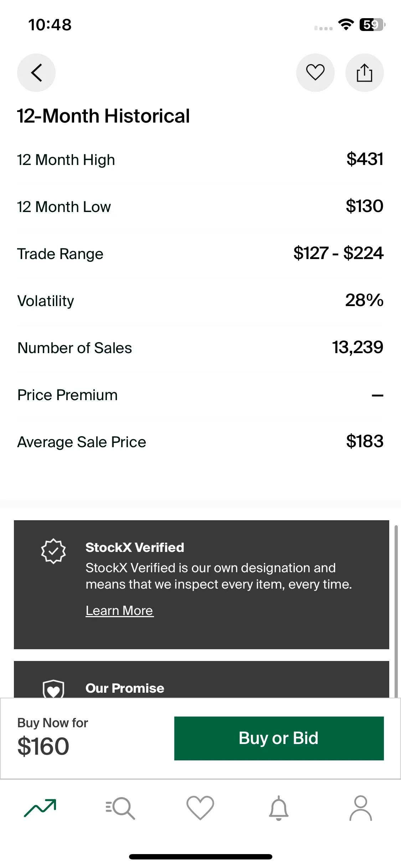Select the 12 Month High row
The image size is (401, 868).
(x=200, y=159)
